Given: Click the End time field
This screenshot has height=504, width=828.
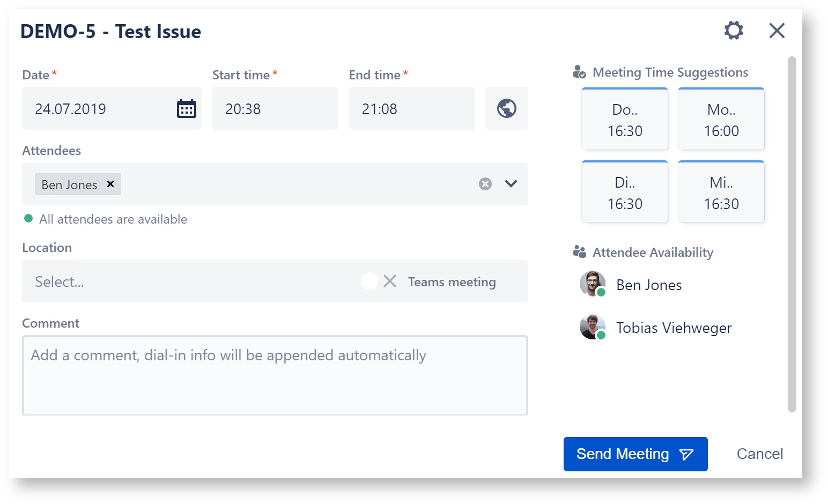Looking at the screenshot, I should (411, 109).
